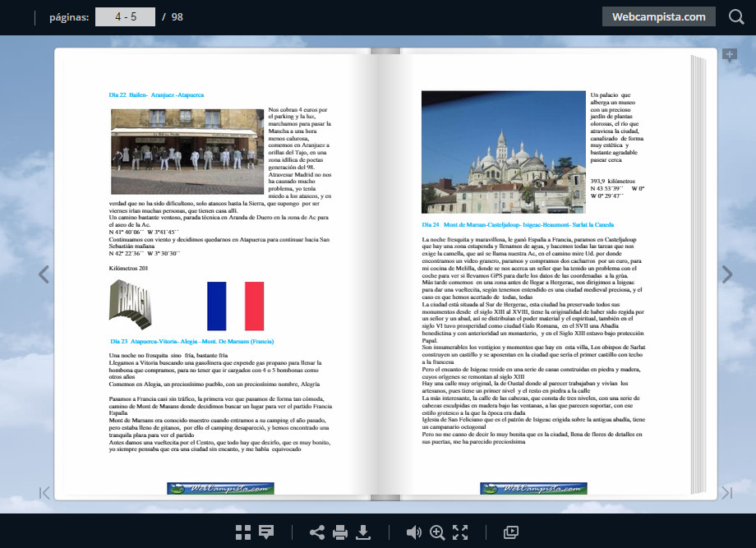756x548 pixels.
Task: Open the thumbnails grid view
Action: 243,532
